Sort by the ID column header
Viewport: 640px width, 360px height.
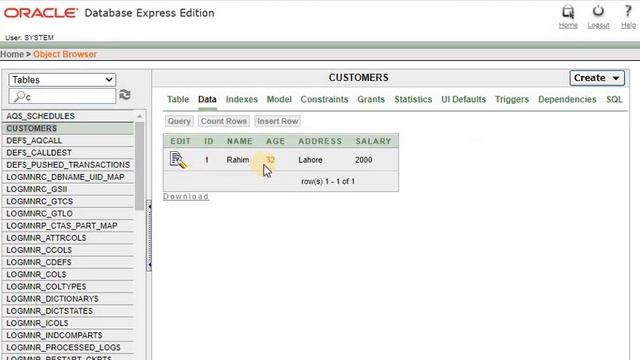coord(209,141)
